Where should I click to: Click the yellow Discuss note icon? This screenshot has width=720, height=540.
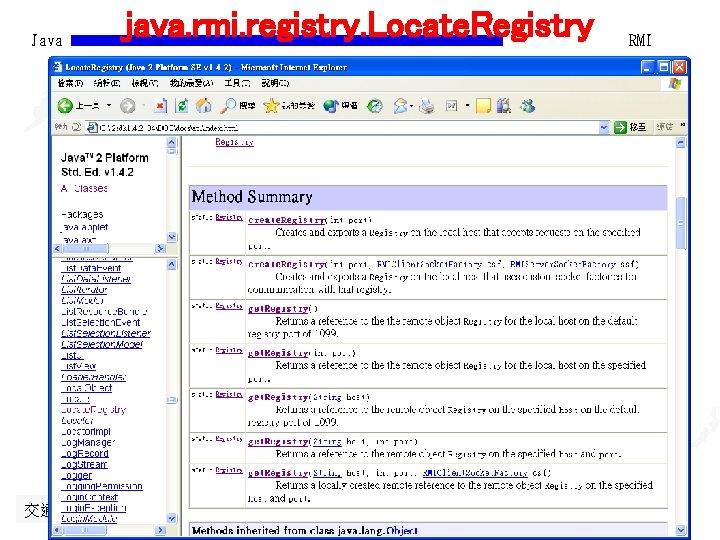point(484,106)
